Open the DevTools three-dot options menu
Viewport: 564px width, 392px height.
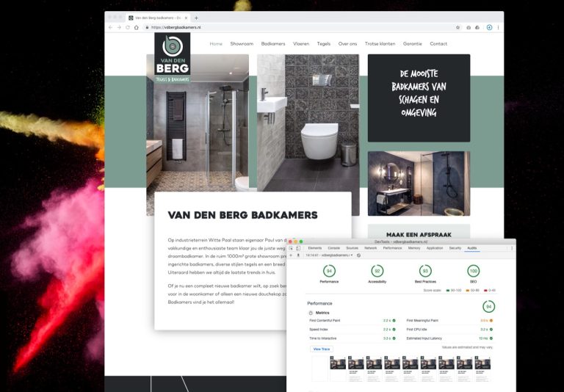[x=512, y=248]
